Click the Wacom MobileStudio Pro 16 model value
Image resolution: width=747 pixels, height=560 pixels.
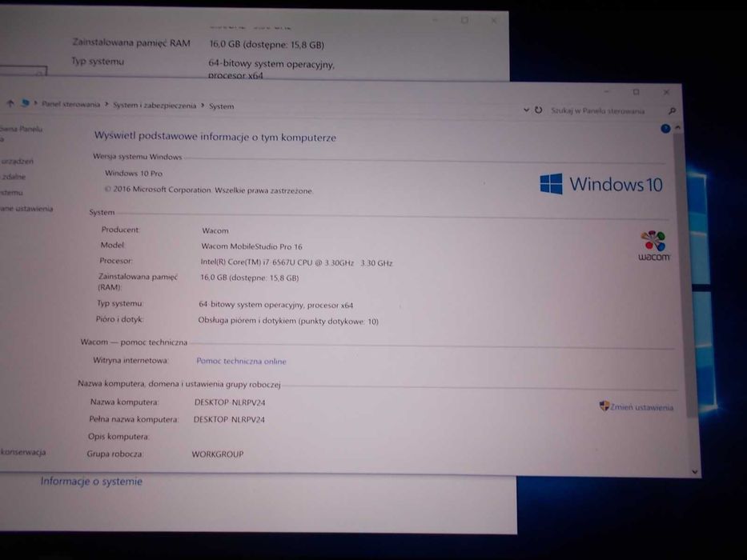point(251,246)
